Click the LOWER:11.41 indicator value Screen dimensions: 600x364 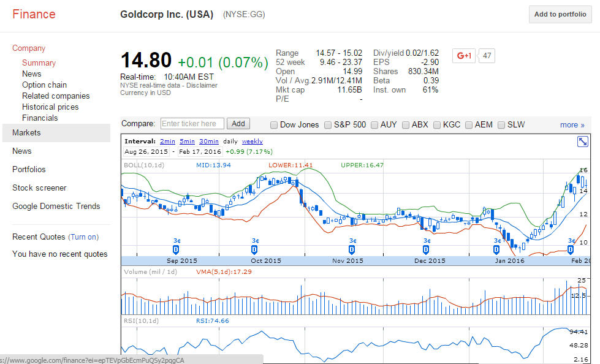(x=291, y=165)
